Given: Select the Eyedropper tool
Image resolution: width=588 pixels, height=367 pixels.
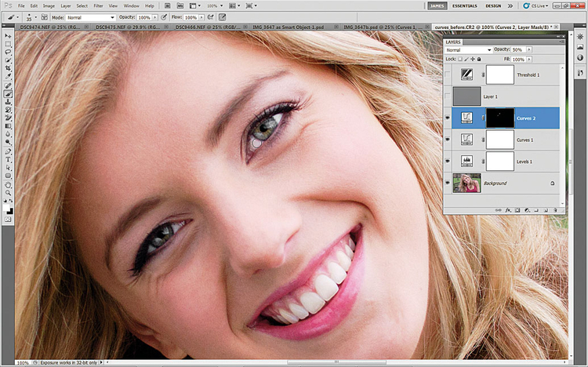Looking at the screenshot, I should pyautogui.click(x=8, y=76).
